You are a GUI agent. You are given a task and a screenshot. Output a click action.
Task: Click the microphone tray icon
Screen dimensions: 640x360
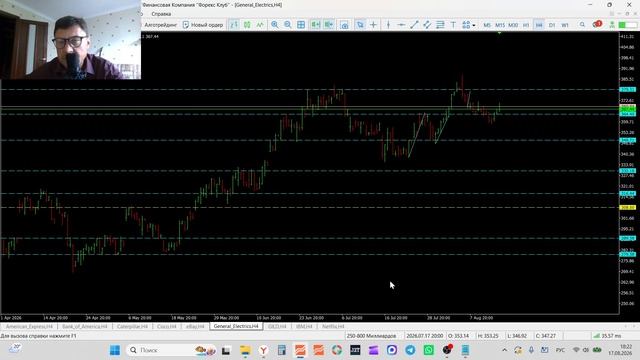click(531, 350)
